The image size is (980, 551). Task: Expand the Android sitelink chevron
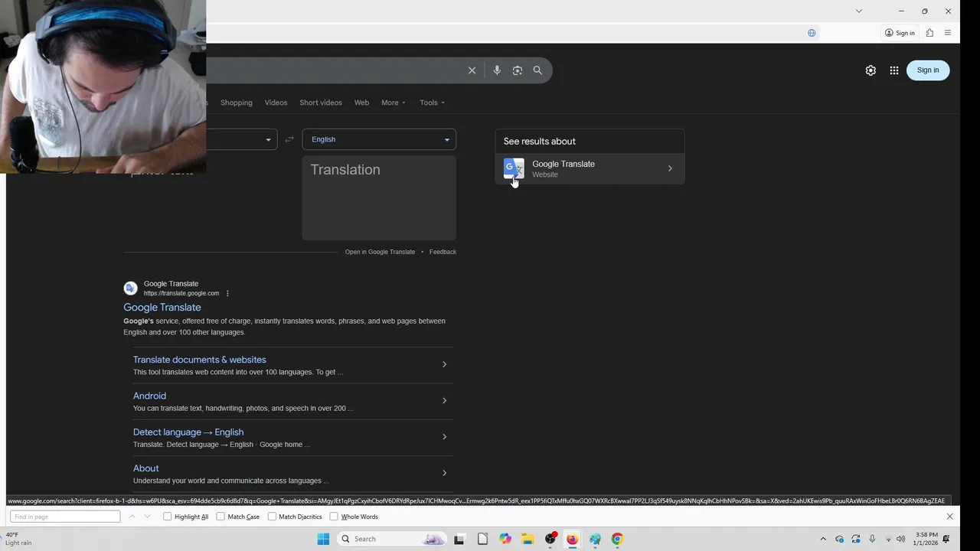[x=444, y=400]
